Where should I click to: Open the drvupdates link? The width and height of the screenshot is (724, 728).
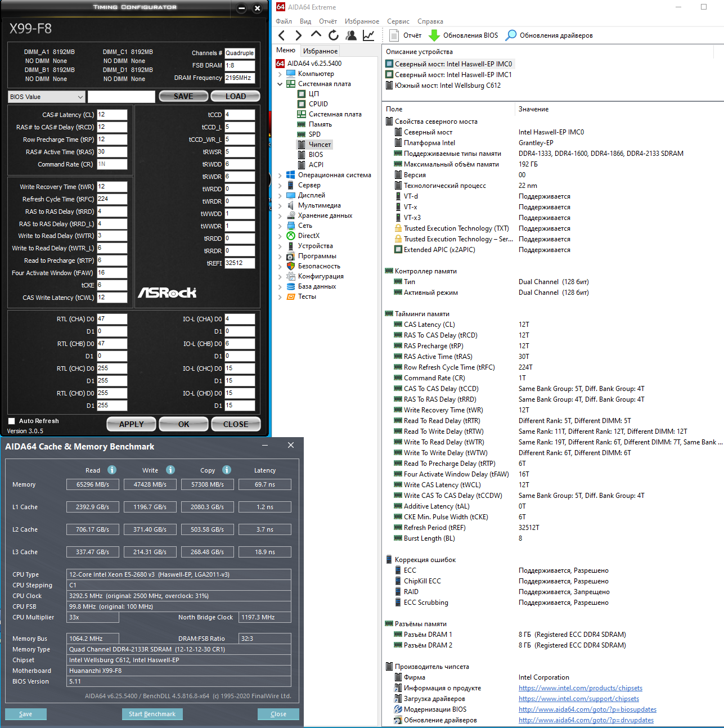pyautogui.click(x=586, y=720)
